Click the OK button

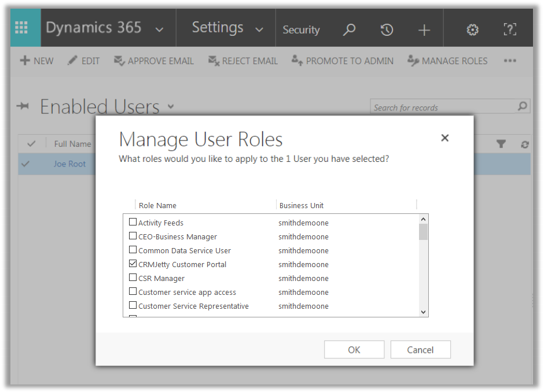click(x=354, y=349)
